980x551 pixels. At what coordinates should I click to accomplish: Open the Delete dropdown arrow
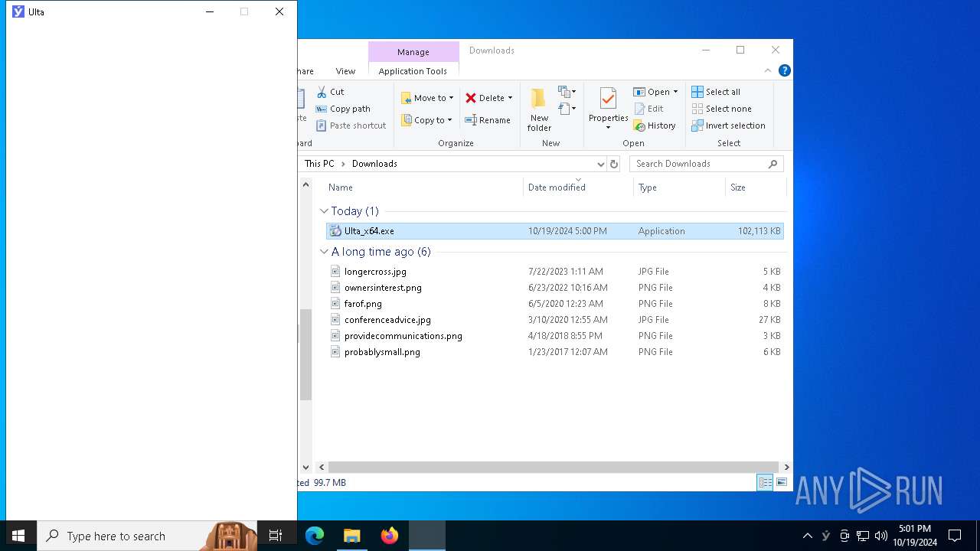point(510,98)
